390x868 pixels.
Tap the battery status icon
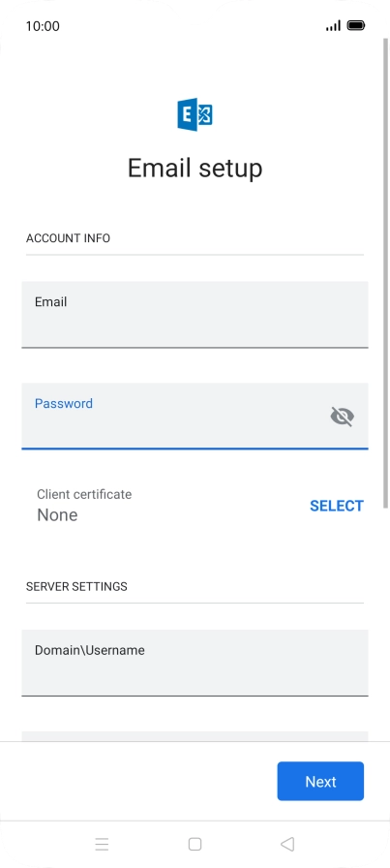coord(356,25)
